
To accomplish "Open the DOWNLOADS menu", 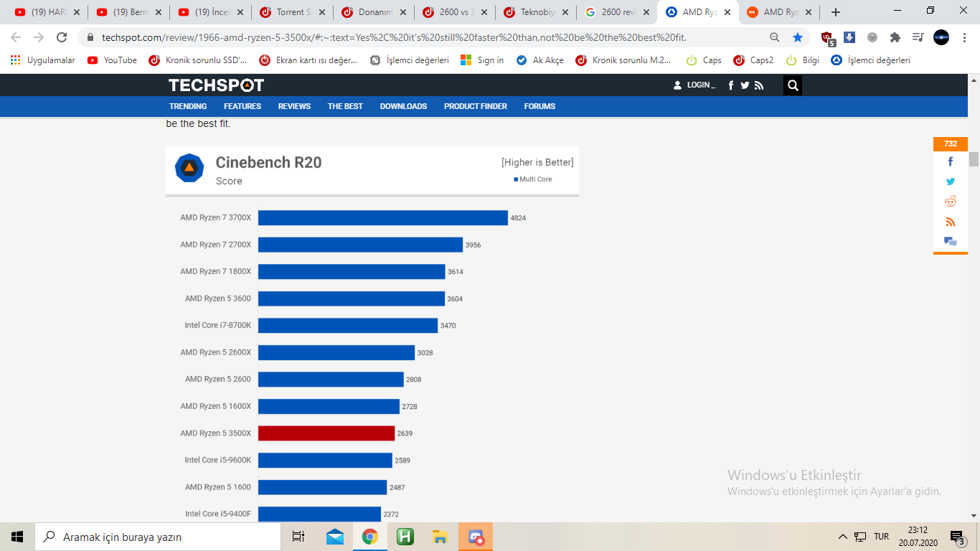I will tap(403, 106).
